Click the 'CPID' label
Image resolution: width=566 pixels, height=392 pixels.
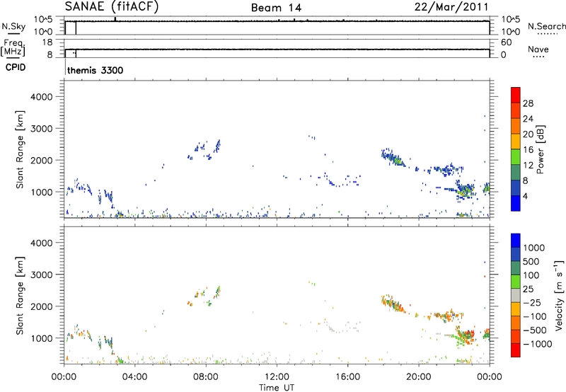16,67
